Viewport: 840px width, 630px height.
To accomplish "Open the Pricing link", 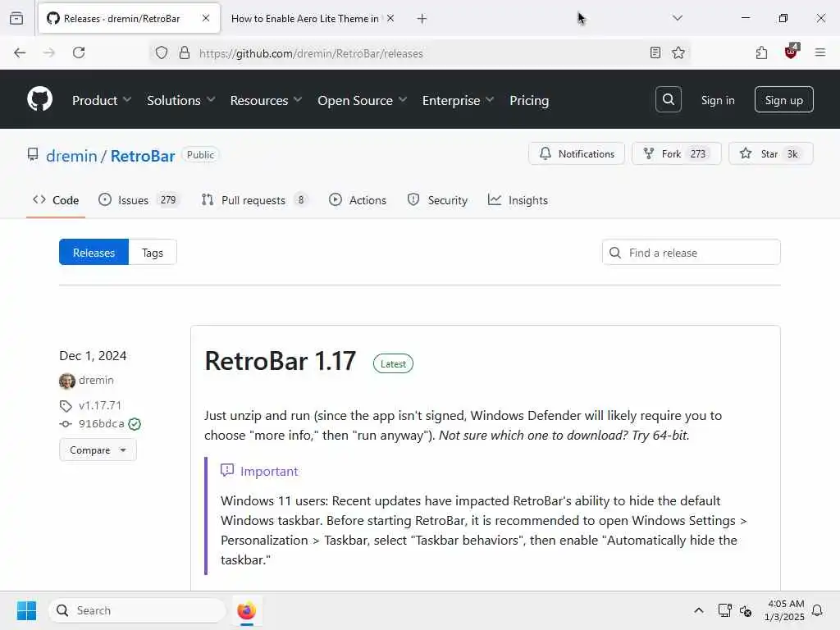I will point(529,100).
